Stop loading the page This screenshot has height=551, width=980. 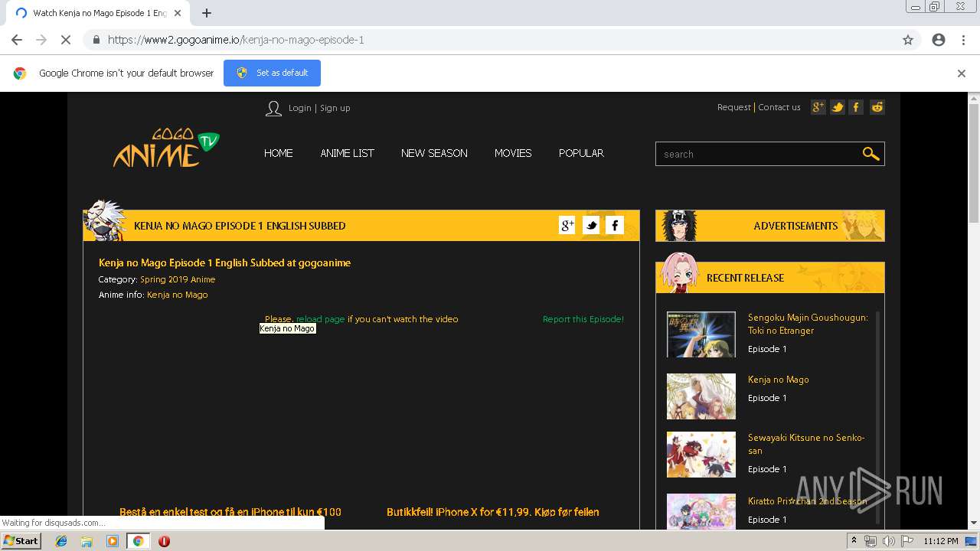click(66, 40)
